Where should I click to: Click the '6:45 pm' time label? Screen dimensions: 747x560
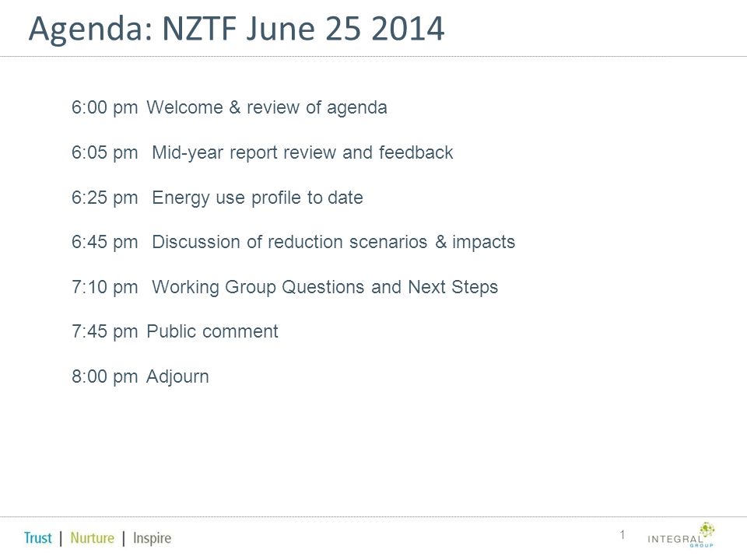(105, 243)
